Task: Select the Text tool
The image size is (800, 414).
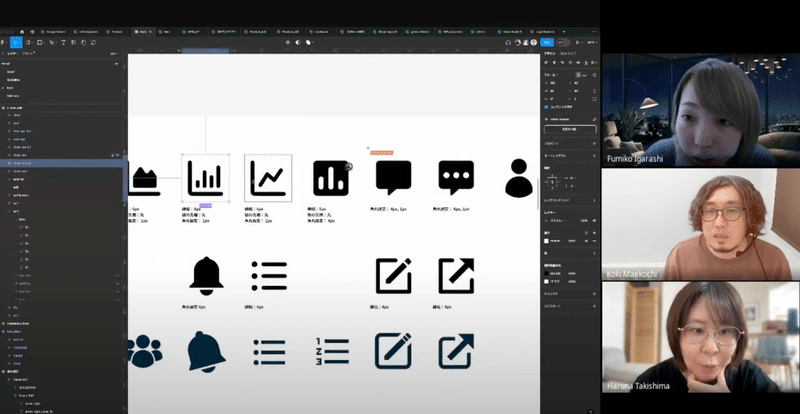Action: (63, 42)
